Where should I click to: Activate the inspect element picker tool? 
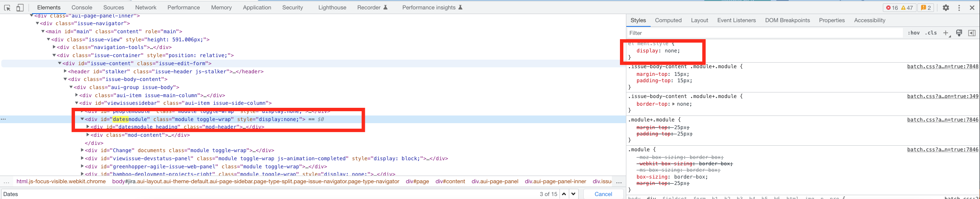click(7, 8)
